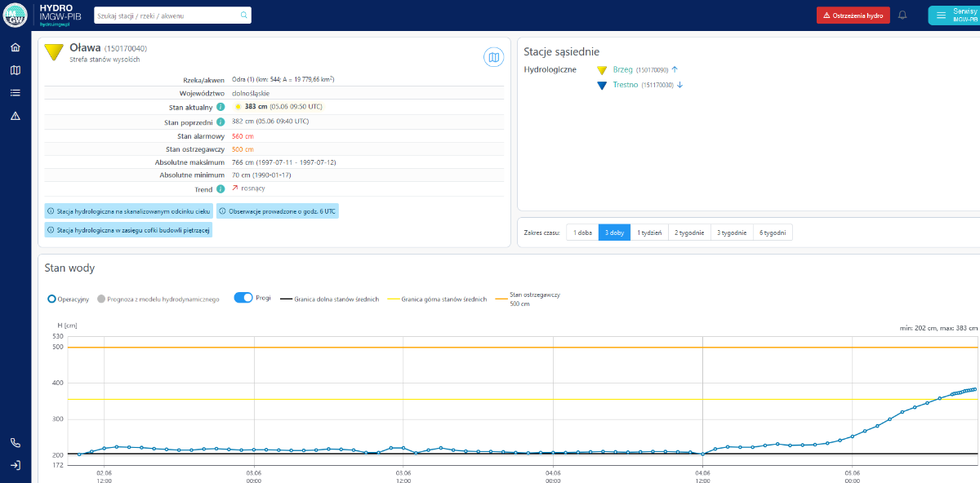Toggle Stan ostrzegawczy 500 cm legend
The width and height of the screenshot is (980, 483).
[528, 299]
